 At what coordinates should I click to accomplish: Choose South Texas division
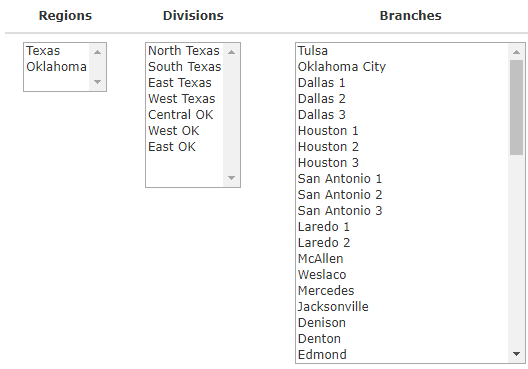tap(185, 67)
